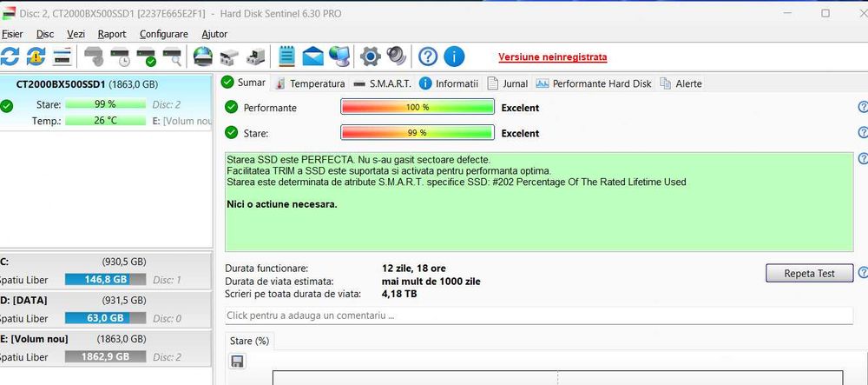Click the comment field 'Click pentru a adauga un comentariu'
This screenshot has height=385, width=868.
pos(539,315)
